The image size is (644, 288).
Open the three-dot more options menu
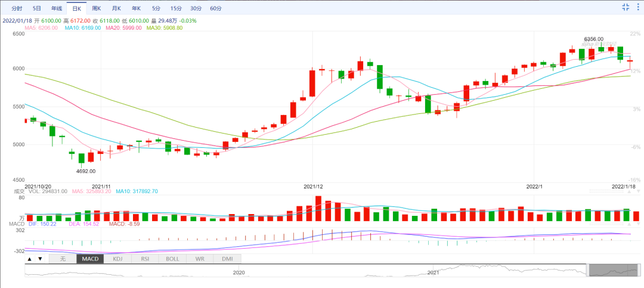637,7
